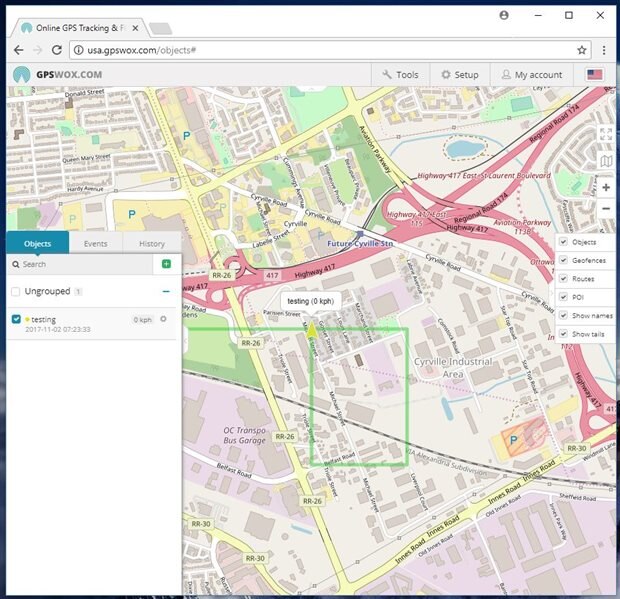620x599 pixels.
Task: Switch to the Events tab
Action: point(96,243)
